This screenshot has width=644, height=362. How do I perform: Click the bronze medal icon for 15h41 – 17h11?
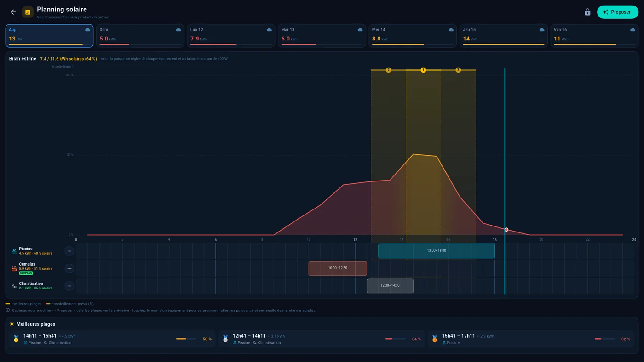(x=435, y=339)
